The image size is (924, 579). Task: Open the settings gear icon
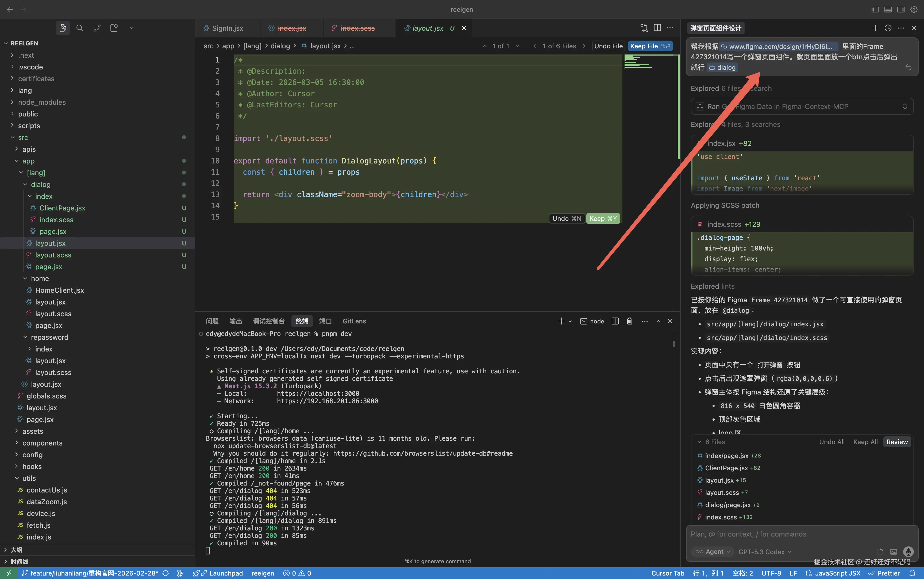pyautogui.click(x=914, y=10)
